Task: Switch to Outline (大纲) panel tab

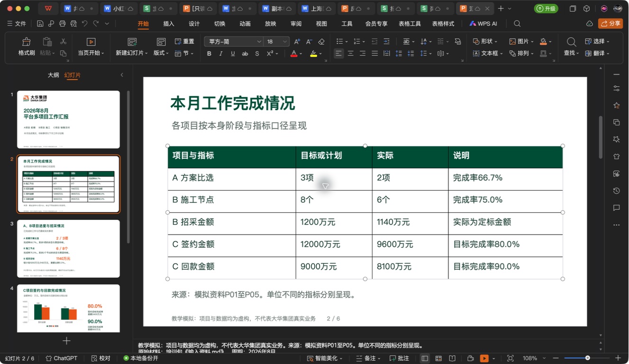Action: [54, 75]
